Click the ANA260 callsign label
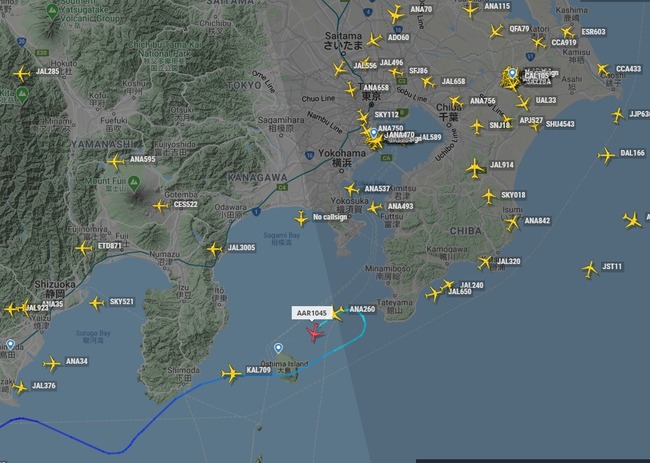This screenshot has width=650, height=463. click(x=362, y=309)
